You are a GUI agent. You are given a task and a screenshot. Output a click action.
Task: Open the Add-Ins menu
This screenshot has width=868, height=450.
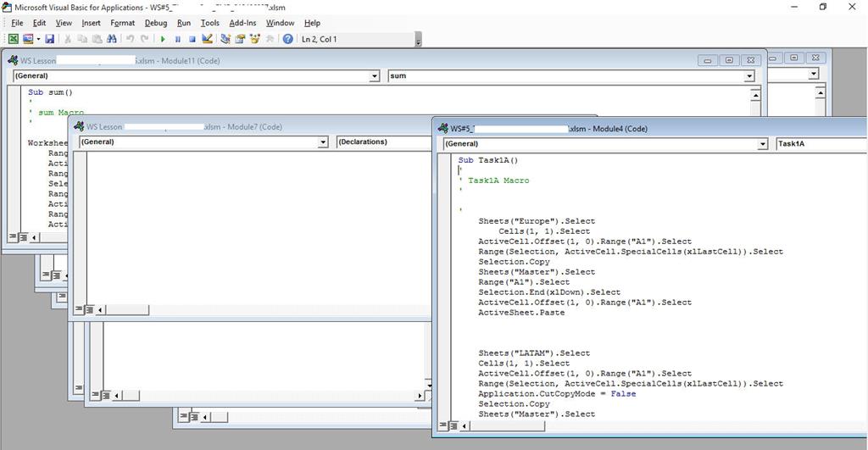242,23
